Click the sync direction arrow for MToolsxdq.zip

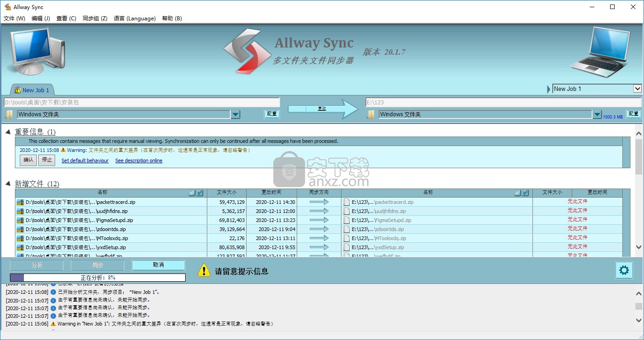pos(319,238)
